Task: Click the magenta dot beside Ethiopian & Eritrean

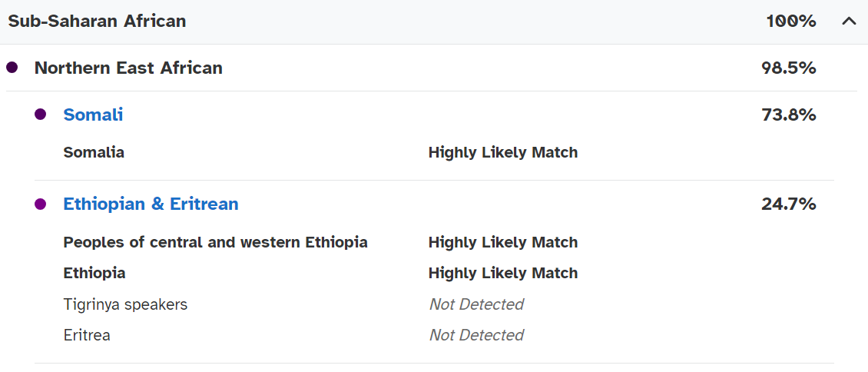Action: pos(41,204)
